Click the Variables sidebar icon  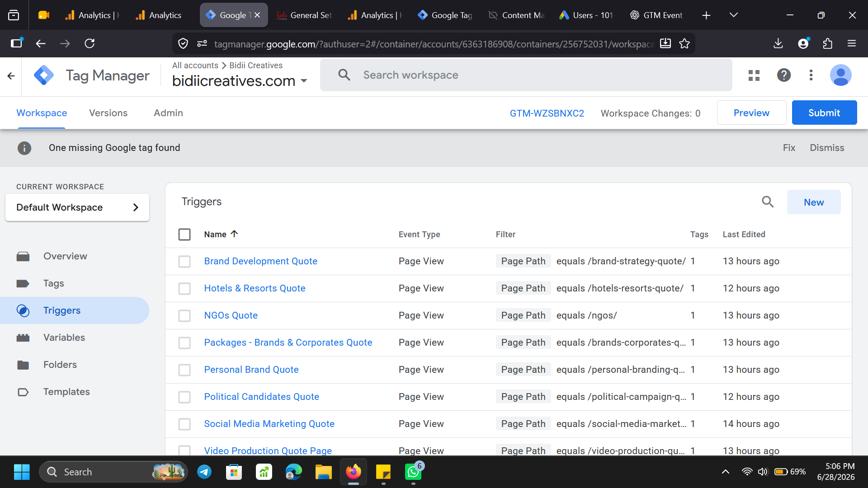coord(23,338)
